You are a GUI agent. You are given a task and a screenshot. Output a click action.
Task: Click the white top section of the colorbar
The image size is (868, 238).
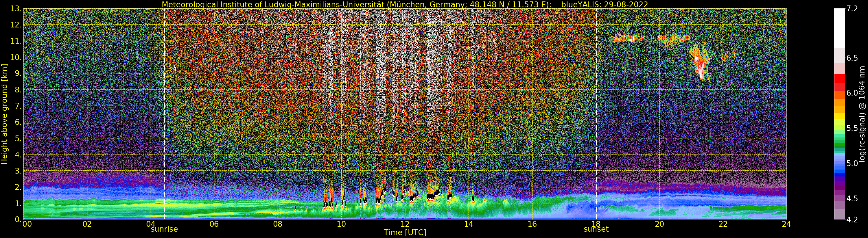click(x=839, y=27)
